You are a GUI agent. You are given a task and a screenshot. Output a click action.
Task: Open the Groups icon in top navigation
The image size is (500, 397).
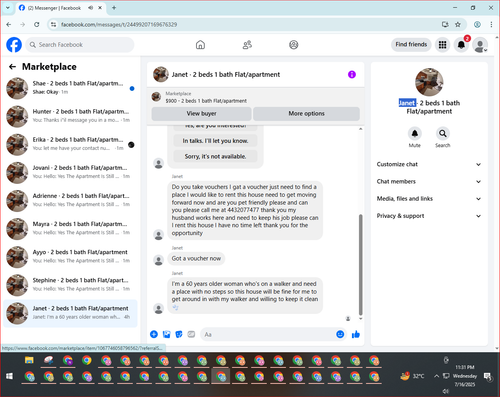(294, 45)
